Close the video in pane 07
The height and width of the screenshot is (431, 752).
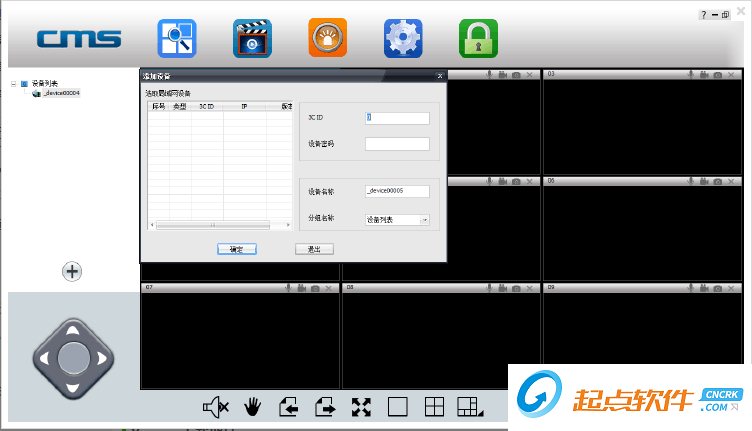coord(329,288)
